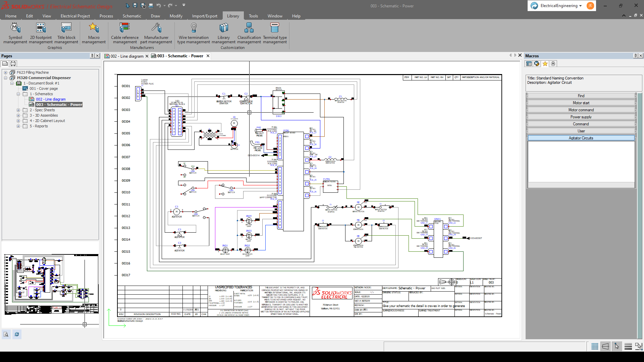Select the Library ribbon tab

(x=233, y=16)
